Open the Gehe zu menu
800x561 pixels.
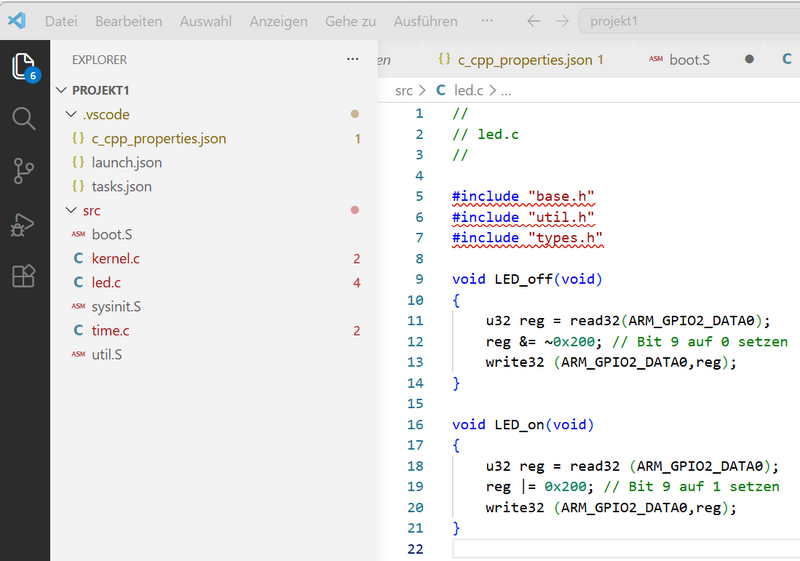tap(351, 21)
